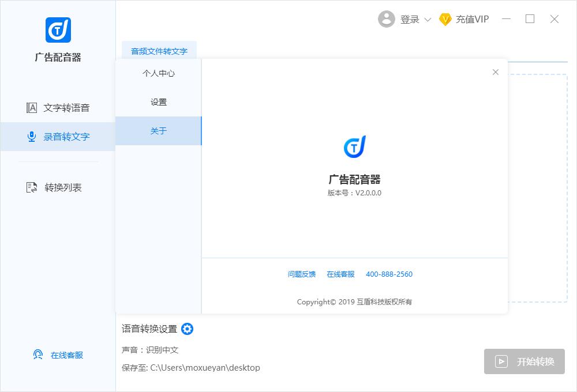Click the user avatar icon at top

(x=387, y=19)
